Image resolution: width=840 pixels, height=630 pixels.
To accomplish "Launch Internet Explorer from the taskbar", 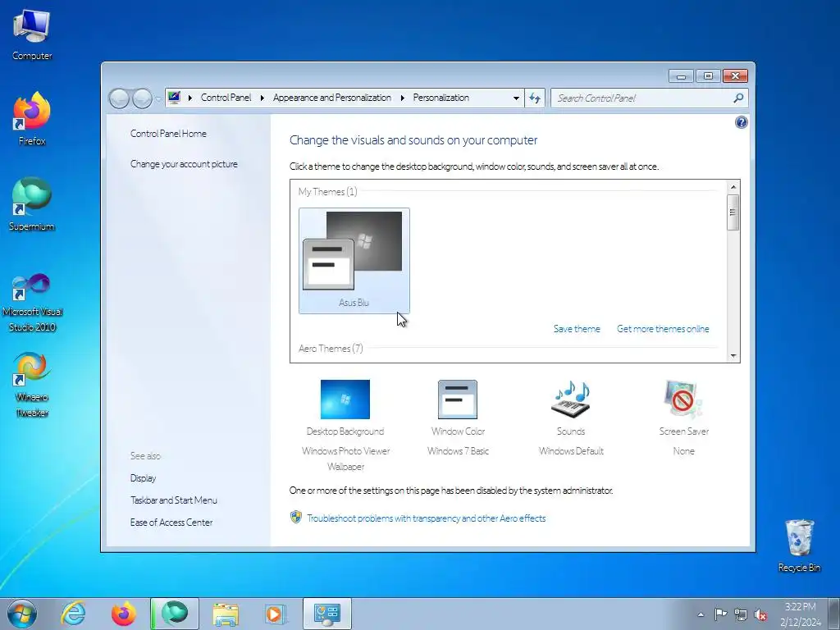I will pos(73,614).
